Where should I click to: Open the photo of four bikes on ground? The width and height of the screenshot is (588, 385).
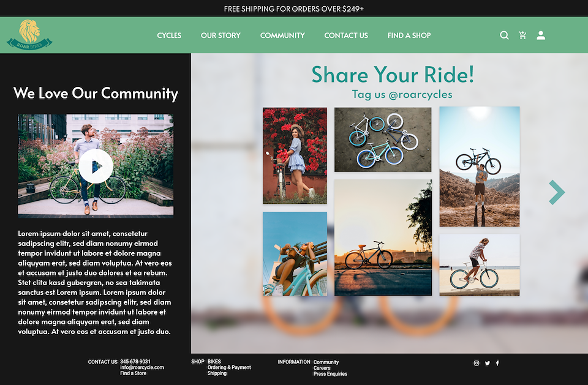click(x=383, y=140)
